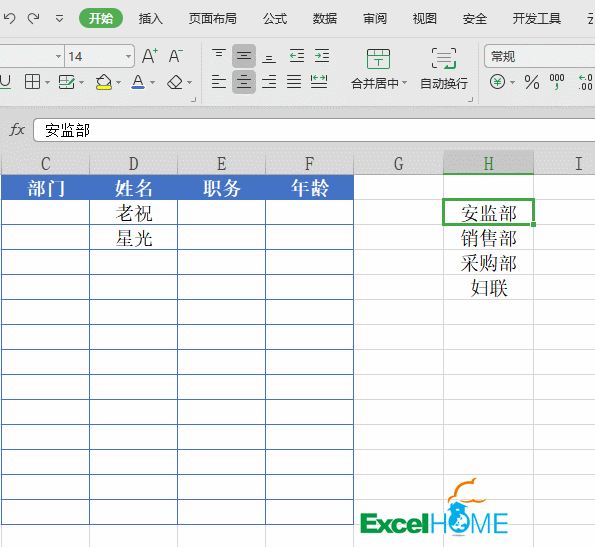Open the quick access toolbar customize arrow

59,18
